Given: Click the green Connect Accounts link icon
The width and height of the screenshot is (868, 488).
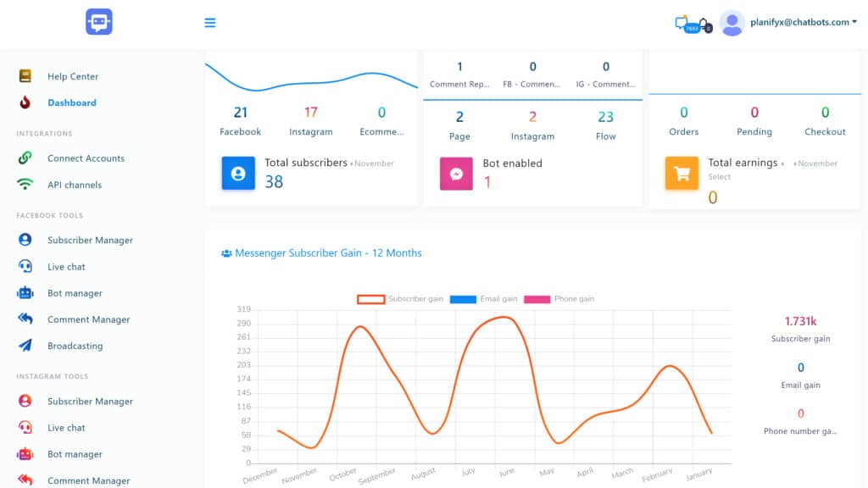Looking at the screenshot, I should click(25, 158).
